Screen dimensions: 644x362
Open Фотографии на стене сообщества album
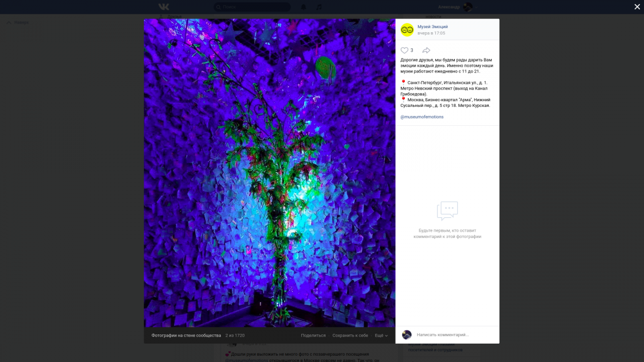coord(186,336)
